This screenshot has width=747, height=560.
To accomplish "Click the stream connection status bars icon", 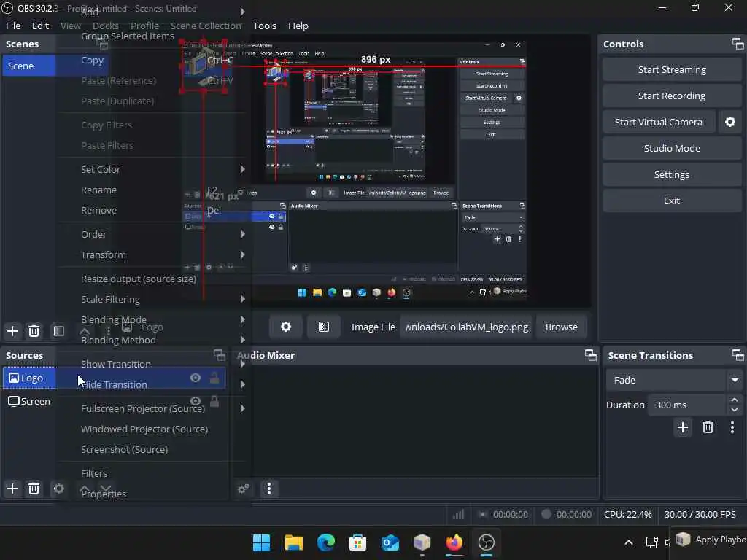I will (458, 514).
